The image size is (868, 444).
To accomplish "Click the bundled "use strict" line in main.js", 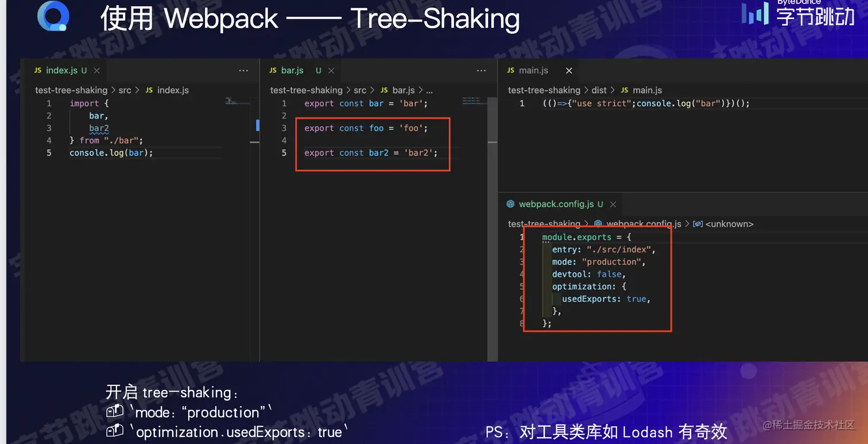I will point(646,103).
